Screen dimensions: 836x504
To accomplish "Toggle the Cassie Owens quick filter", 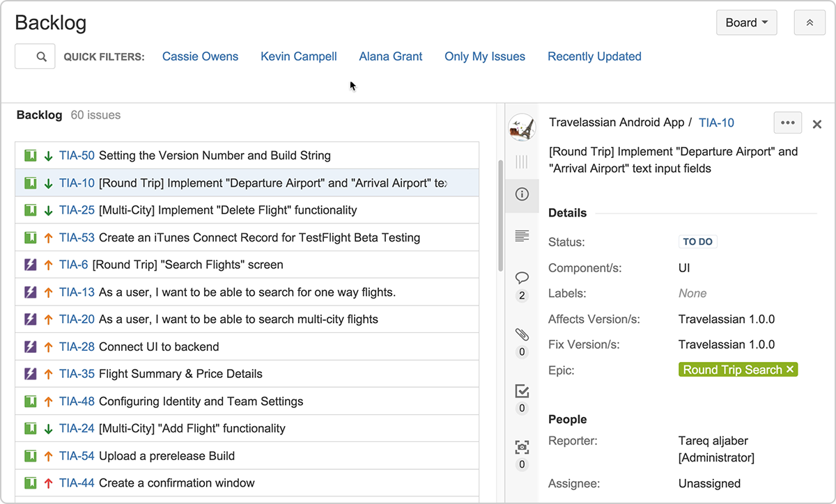I will 200,56.
